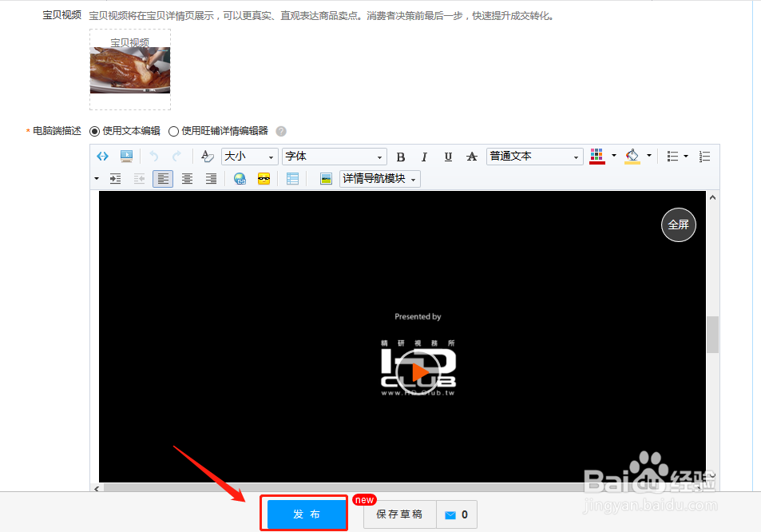Open the text color dropdown arrow
The width and height of the screenshot is (761, 532).
[x=614, y=156]
